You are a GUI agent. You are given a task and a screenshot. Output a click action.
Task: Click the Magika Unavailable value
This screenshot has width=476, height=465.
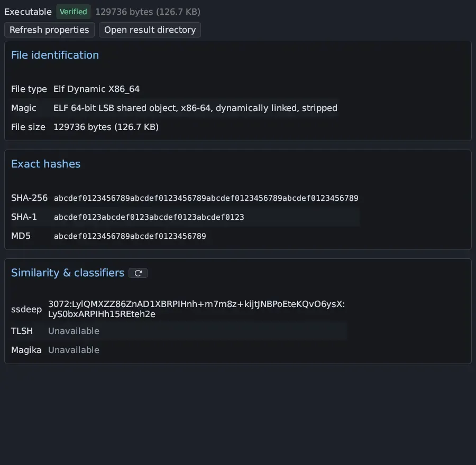point(74,350)
